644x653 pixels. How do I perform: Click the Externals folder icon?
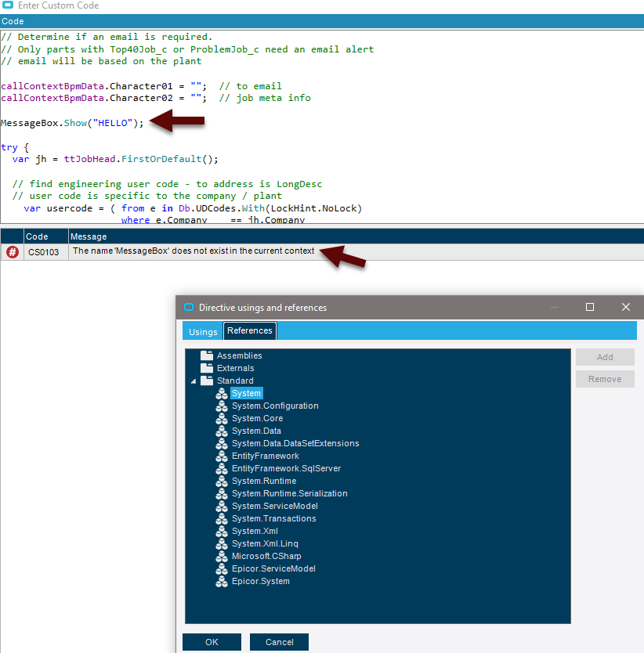pos(206,368)
